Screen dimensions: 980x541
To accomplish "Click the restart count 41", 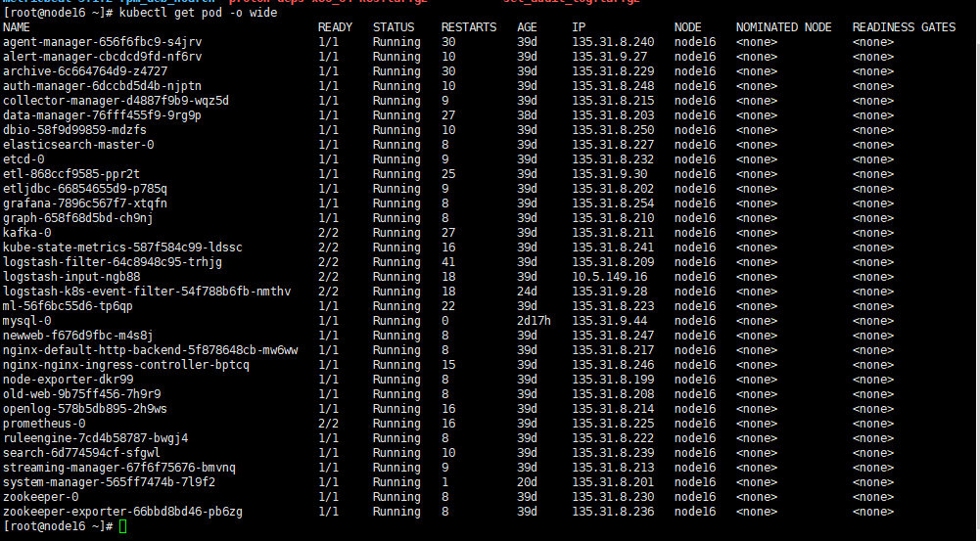I will pos(448,262).
